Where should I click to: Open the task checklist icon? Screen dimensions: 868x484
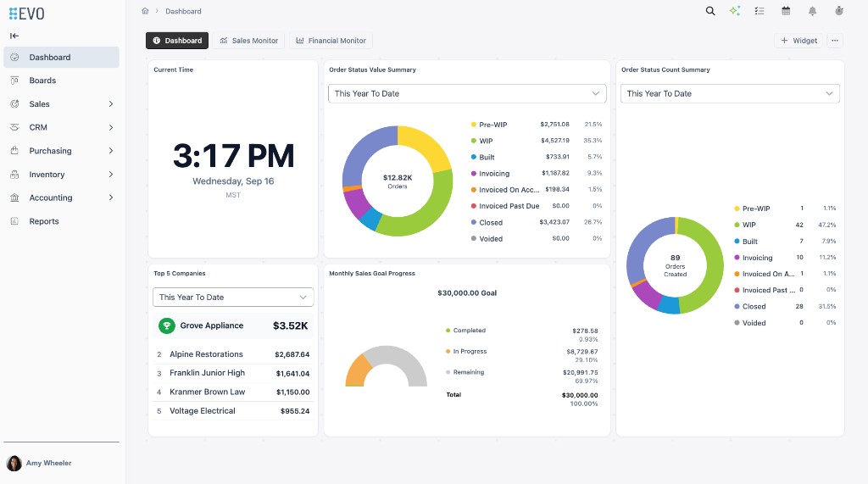point(759,11)
